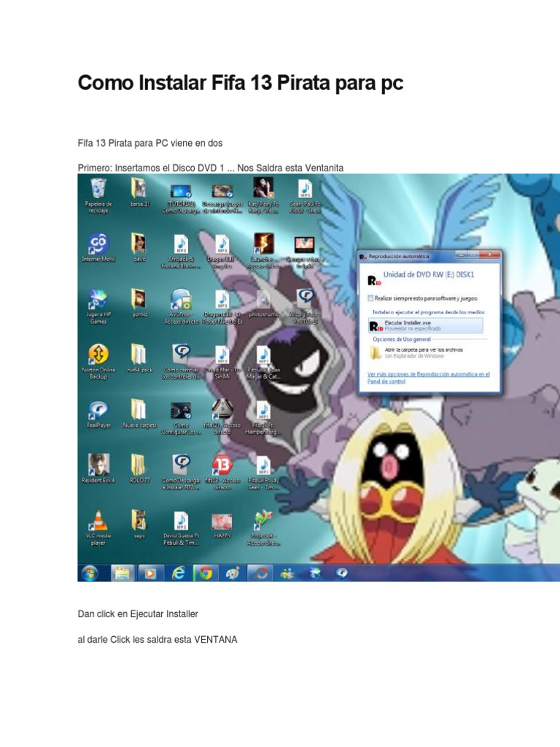Launch the fifa(2) Acceso directo shortcut
Screen dimensions: 560x747
tap(222, 417)
